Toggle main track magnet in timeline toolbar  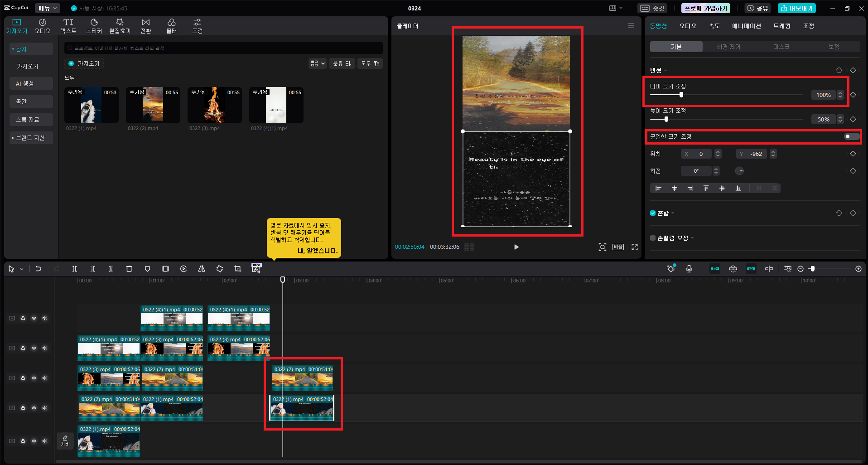tap(715, 269)
